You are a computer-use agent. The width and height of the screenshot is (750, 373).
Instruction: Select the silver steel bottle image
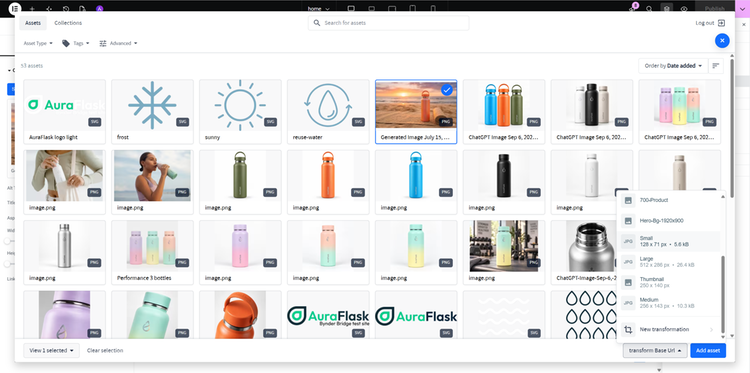65,252
